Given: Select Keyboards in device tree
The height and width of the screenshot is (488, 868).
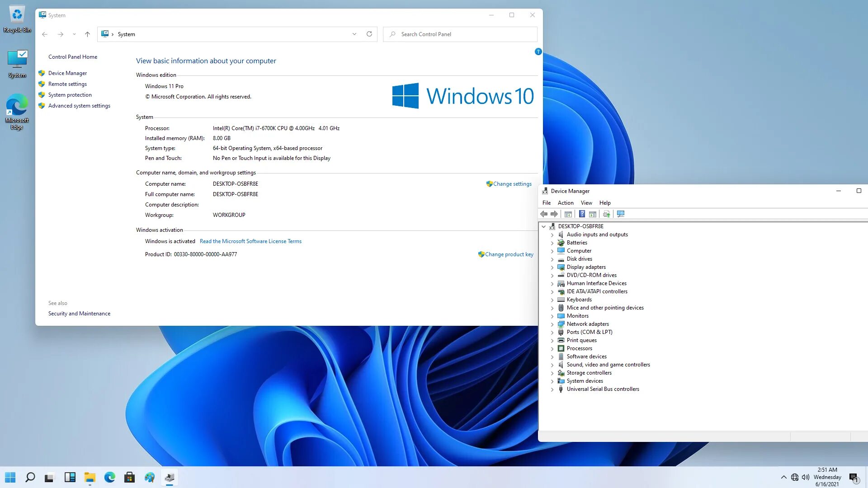Looking at the screenshot, I should click(x=579, y=300).
